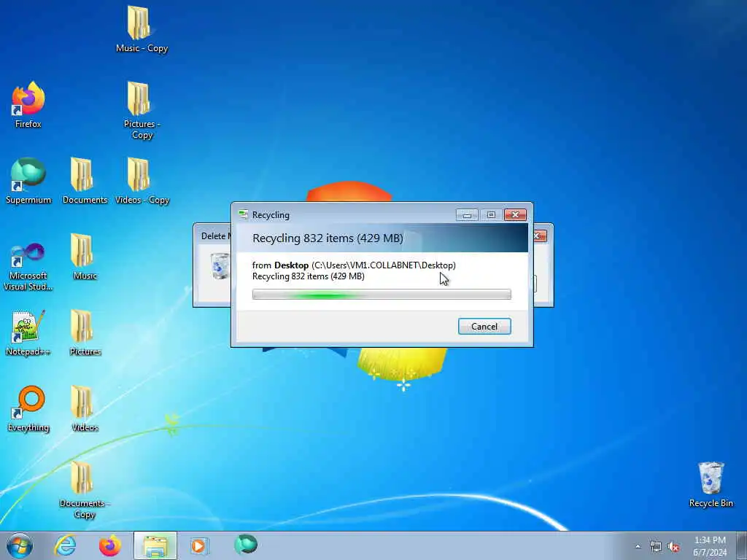The image size is (747, 560).
Task: Click the Desktop path text in dialog
Action: [354, 265]
